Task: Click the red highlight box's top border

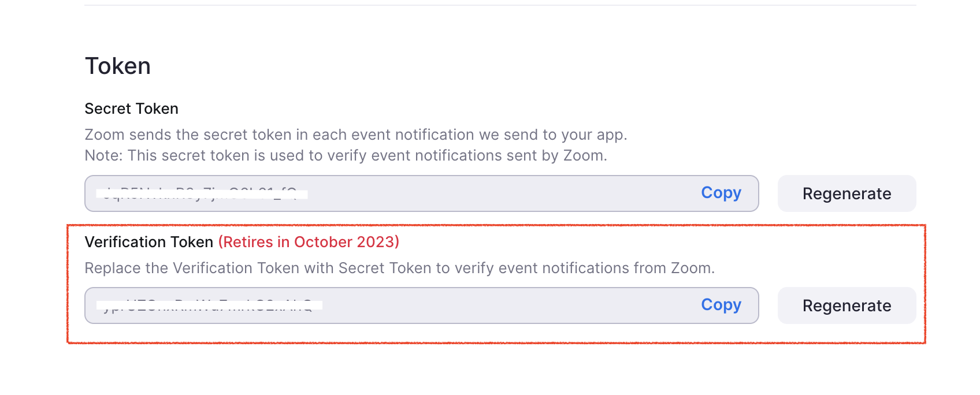Action: pos(496,225)
